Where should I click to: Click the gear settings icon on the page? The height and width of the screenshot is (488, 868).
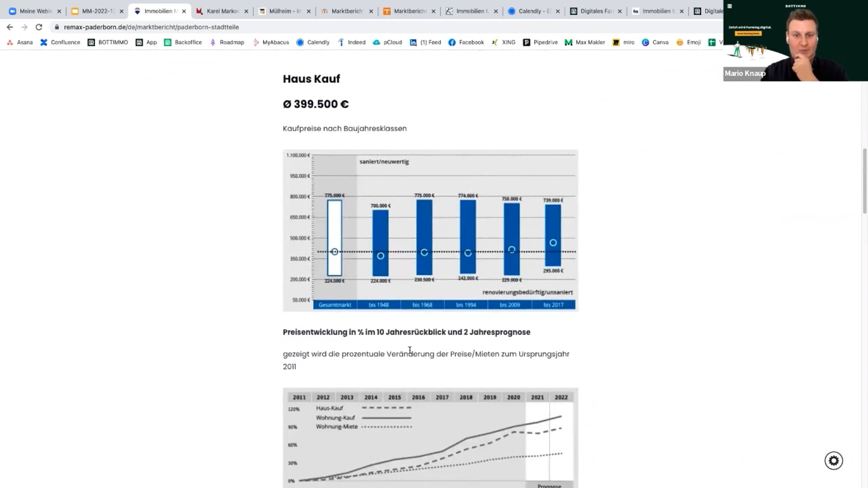(834, 460)
